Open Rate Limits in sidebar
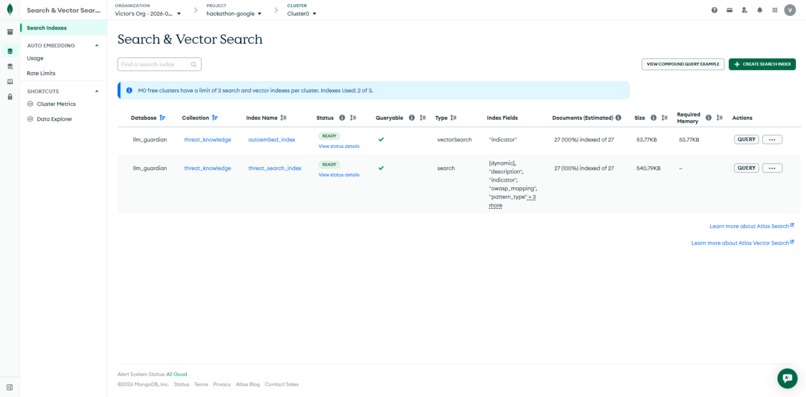This screenshot has height=397, width=806. coord(41,73)
